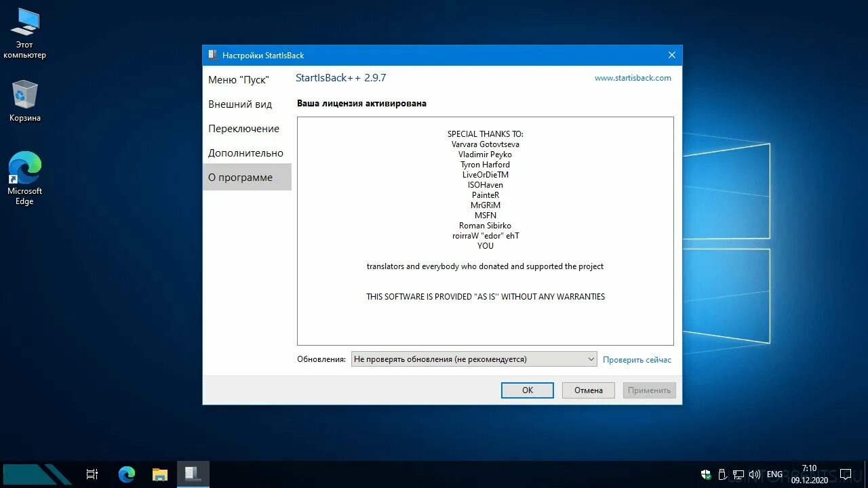Open the Этот компьютер desktop icon

click(24, 33)
